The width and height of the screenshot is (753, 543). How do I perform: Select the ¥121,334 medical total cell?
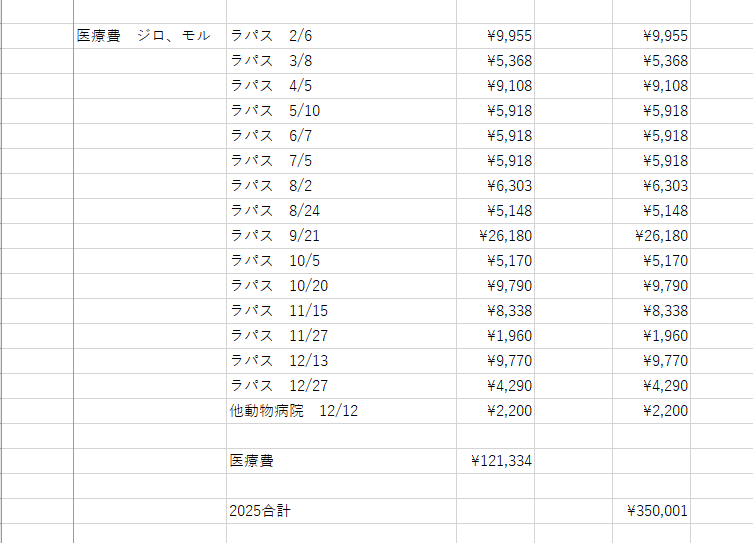point(495,461)
